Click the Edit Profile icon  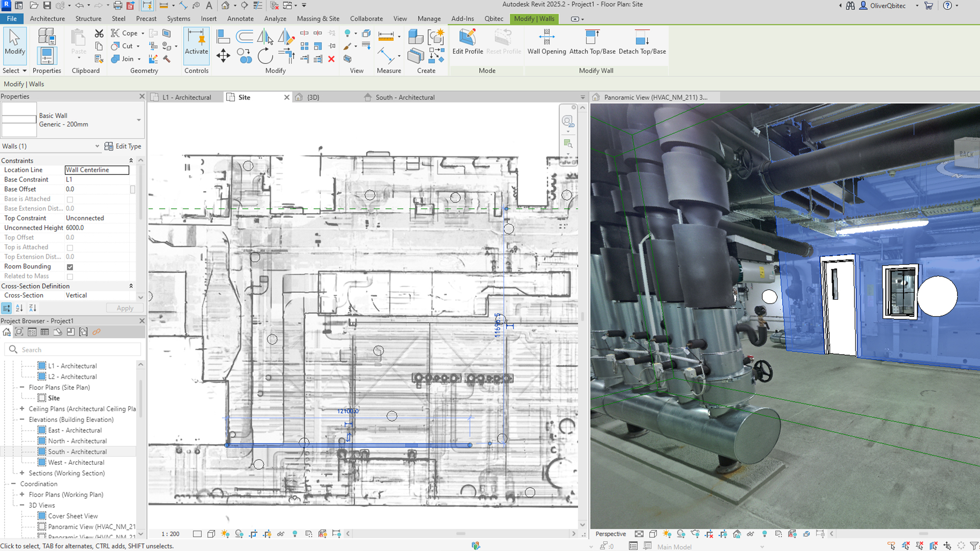pyautogui.click(x=467, y=41)
